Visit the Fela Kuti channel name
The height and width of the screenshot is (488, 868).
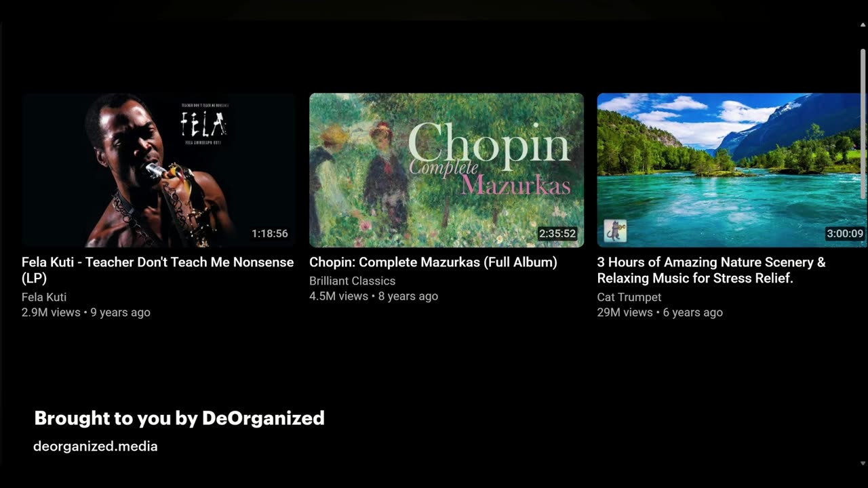44,297
